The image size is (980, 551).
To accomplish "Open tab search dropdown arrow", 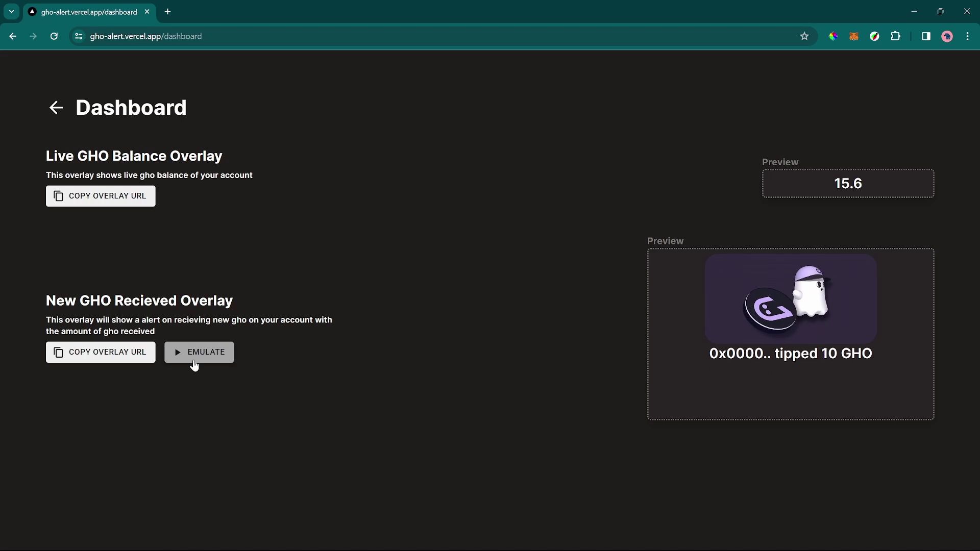I will click(11, 12).
